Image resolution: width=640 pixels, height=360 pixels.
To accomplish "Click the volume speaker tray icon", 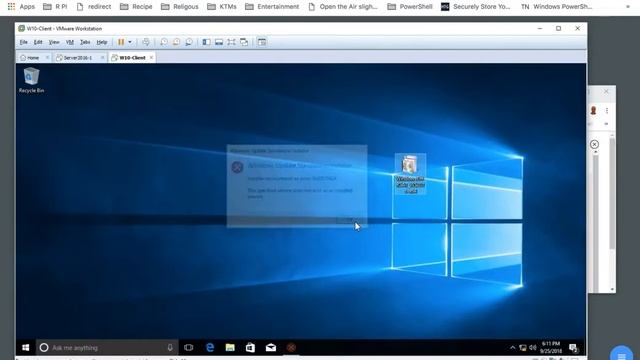I will [533, 348].
